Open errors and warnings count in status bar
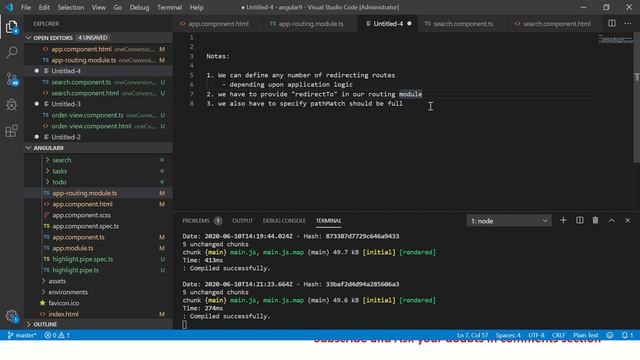 click(x=57, y=335)
